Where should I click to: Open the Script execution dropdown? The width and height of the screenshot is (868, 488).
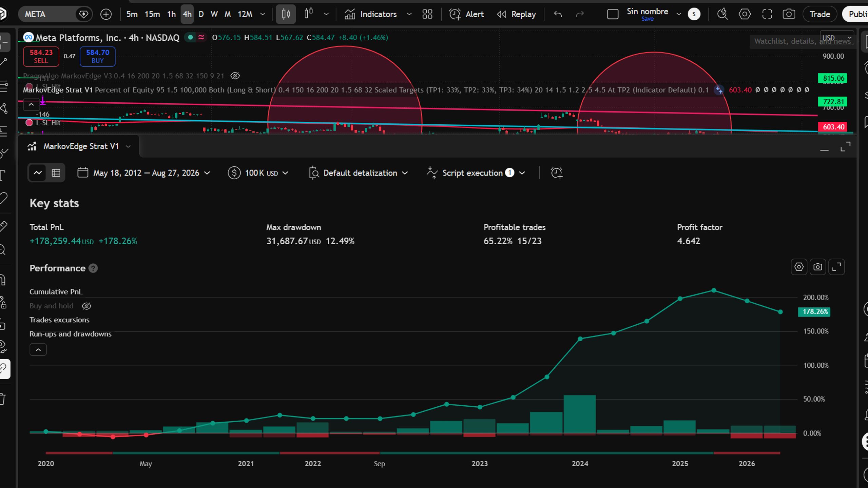(x=476, y=173)
